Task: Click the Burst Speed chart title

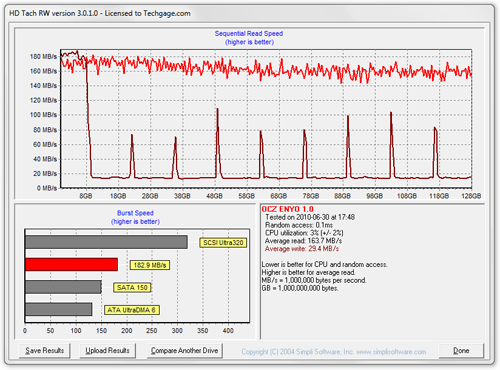Action: [135, 213]
